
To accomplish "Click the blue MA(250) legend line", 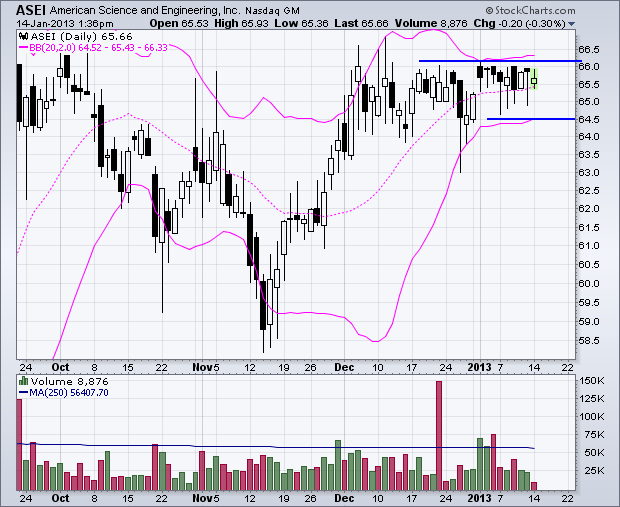I will tap(23, 393).
